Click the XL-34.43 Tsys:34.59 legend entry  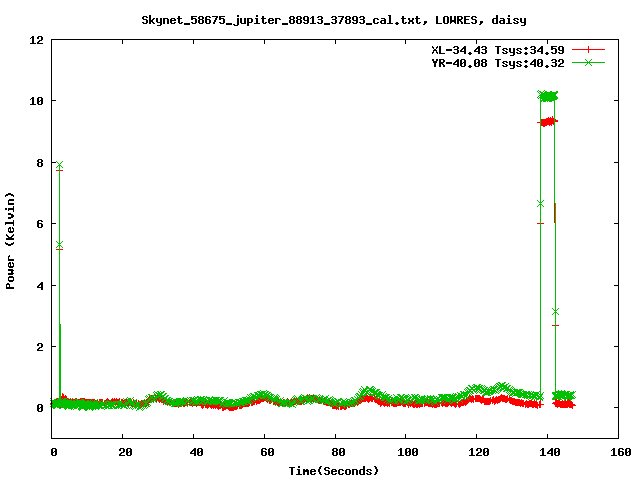click(x=498, y=50)
